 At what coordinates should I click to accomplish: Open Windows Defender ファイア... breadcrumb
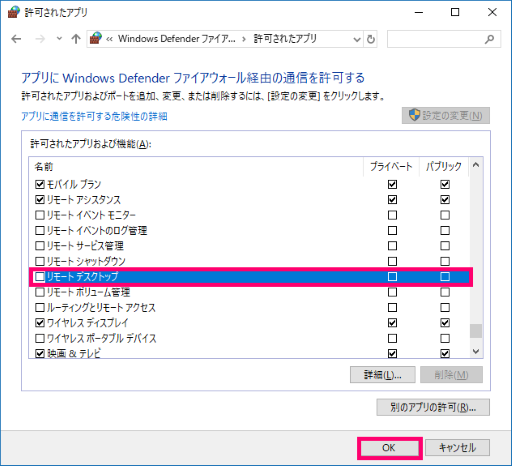(x=177, y=39)
